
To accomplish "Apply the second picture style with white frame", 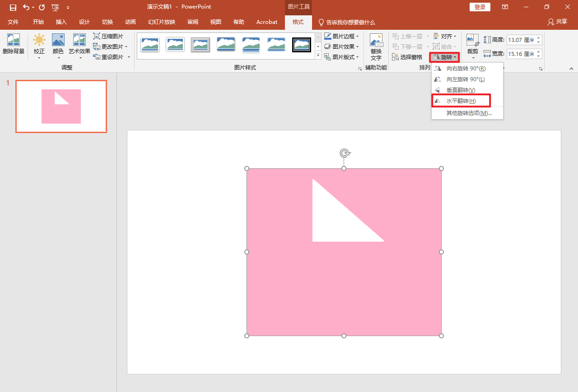I will tap(175, 45).
